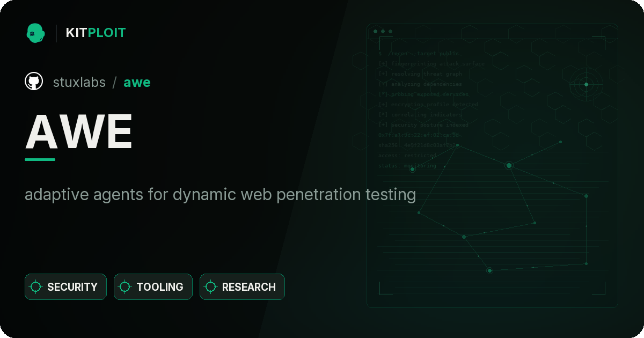644x338 pixels.
Task: Click the crosshair icon in RESEARCH badge
Action: 211,287
